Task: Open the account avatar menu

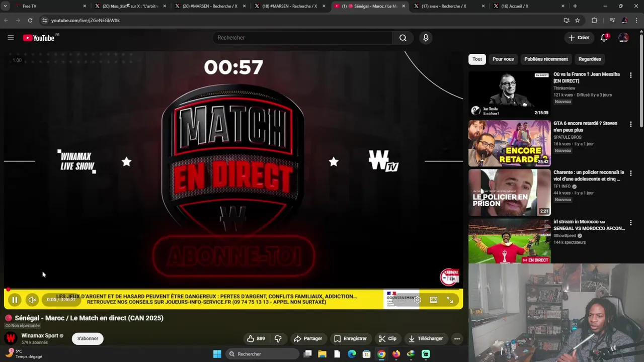Action: 623,38
